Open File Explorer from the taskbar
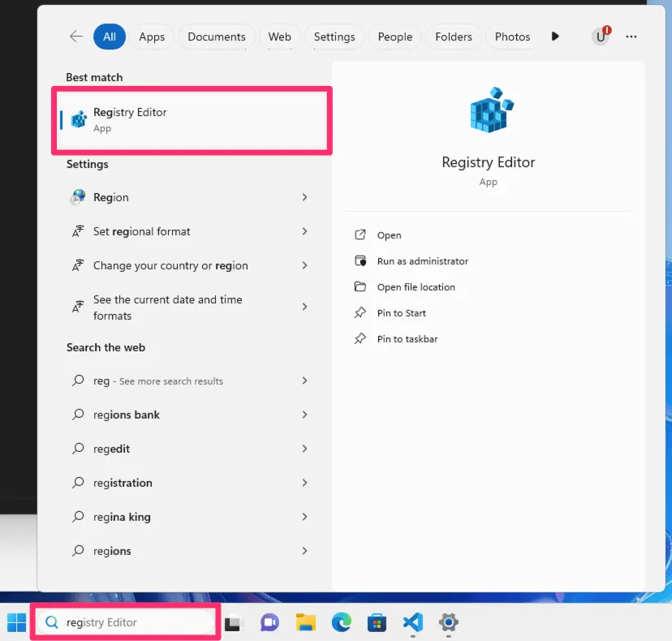This screenshot has width=672, height=641. 305,622
